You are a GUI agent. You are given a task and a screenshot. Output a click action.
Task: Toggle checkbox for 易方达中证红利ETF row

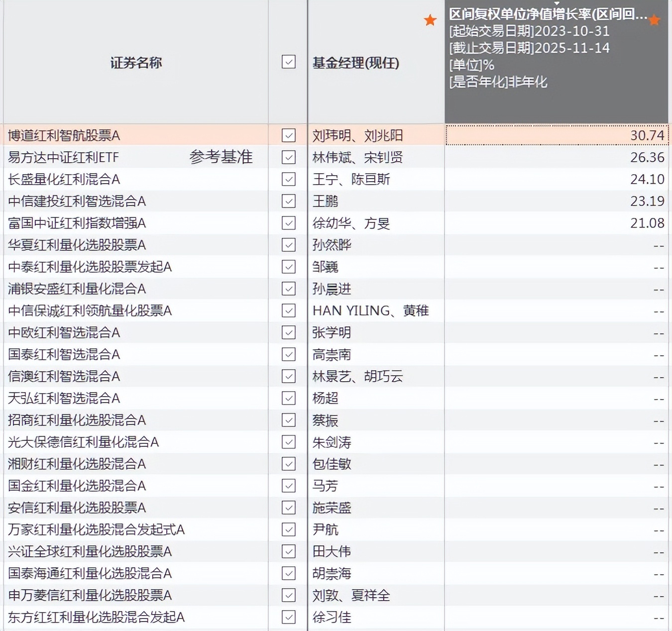[x=288, y=157]
